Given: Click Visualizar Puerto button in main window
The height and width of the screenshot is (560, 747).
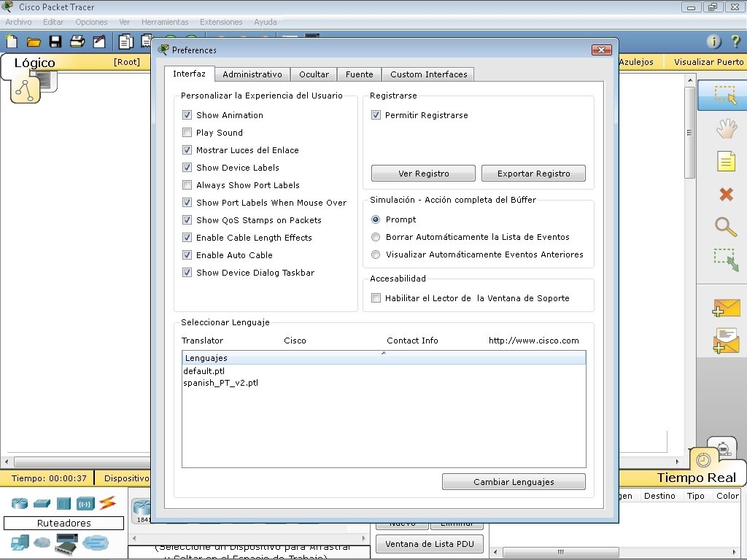Looking at the screenshot, I should [708, 62].
